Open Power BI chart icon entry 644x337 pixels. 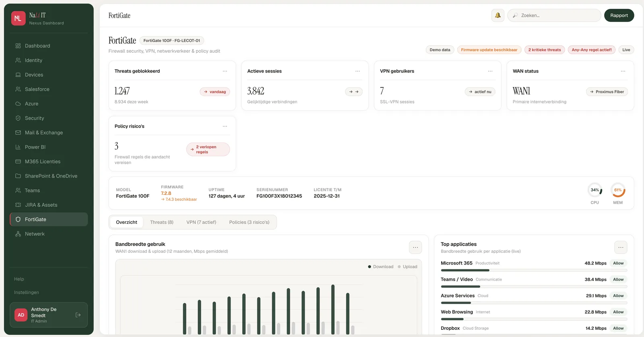[18, 147]
